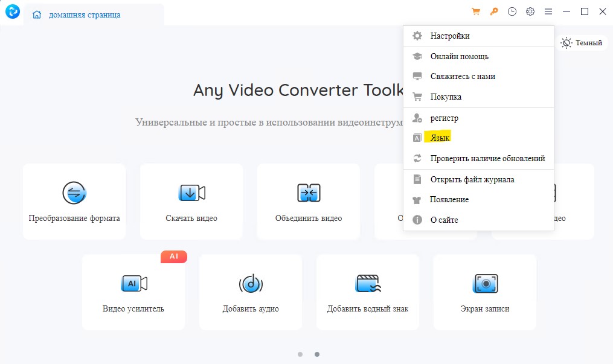Click the orange key registration icon
613x364 pixels.
[x=494, y=11]
